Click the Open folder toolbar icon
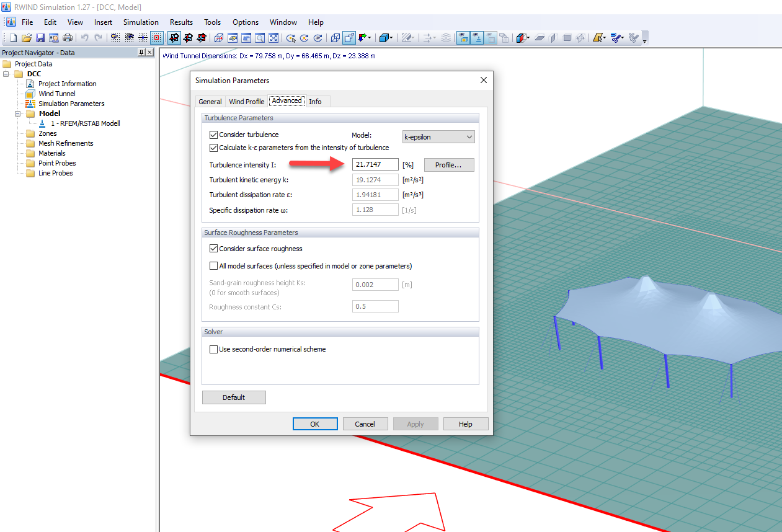The height and width of the screenshot is (532, 782). (x=27, y=38)
